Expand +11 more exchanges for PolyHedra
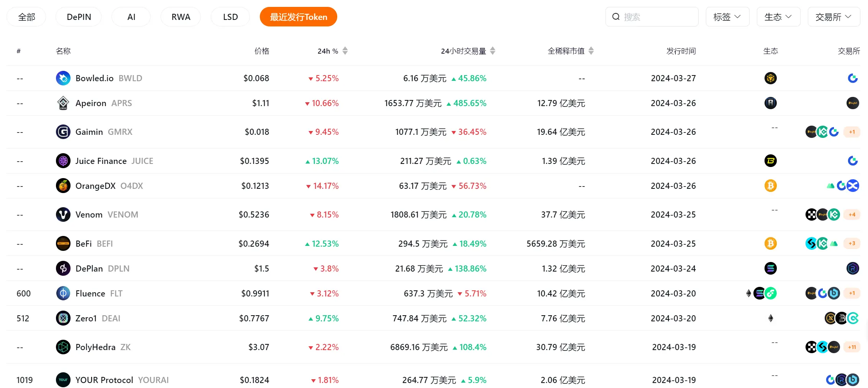Viewport: 868px width, 388px height. click(852, 347)
